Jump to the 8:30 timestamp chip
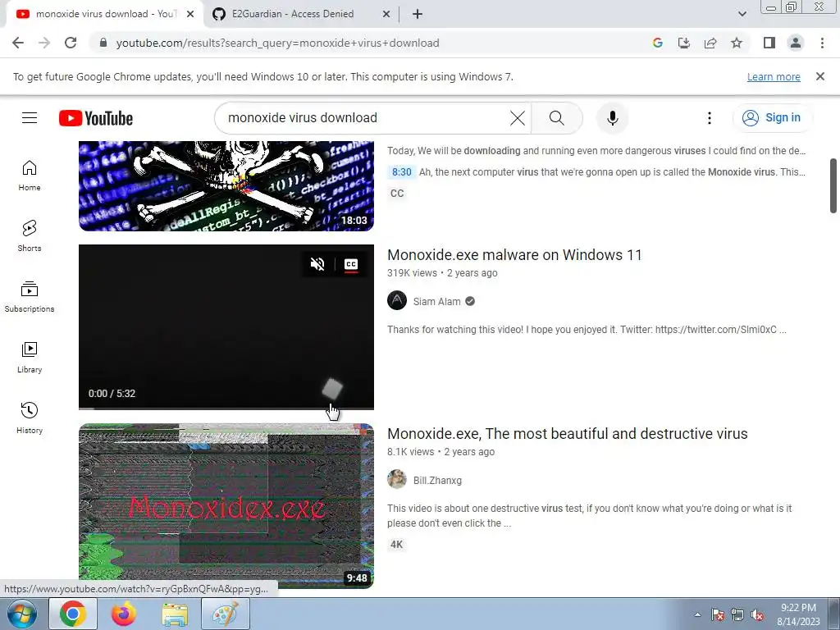 (x=401, y=172)
